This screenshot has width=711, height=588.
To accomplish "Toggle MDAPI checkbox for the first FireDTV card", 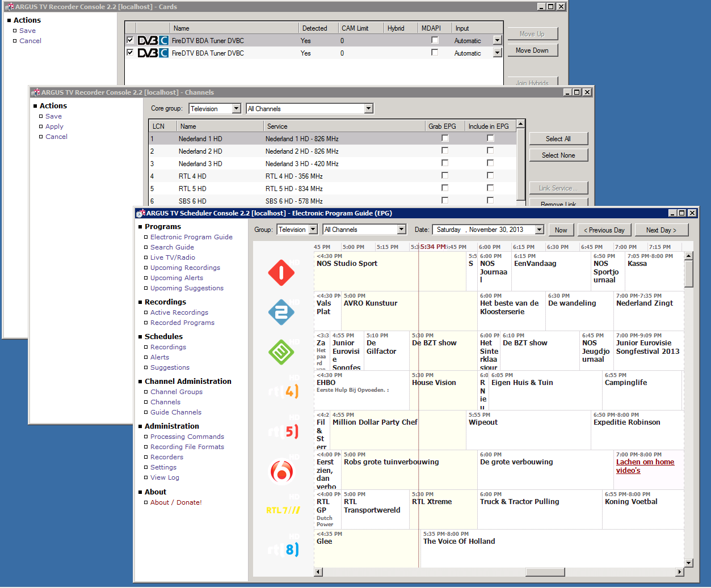I will coord(435,40).
